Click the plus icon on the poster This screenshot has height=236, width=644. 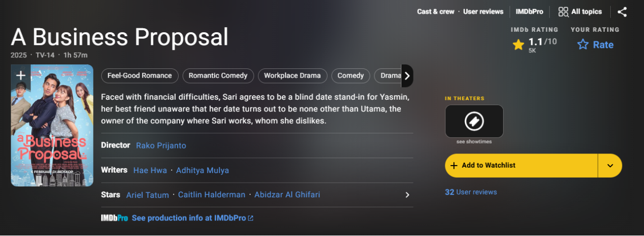pyautogui.click(x=21, y=75)
